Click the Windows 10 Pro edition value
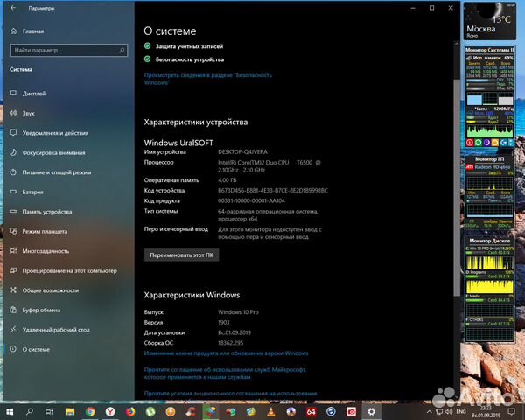Viewport: 525px width, 420px height. pyautogui.click(x=238, y=312)
